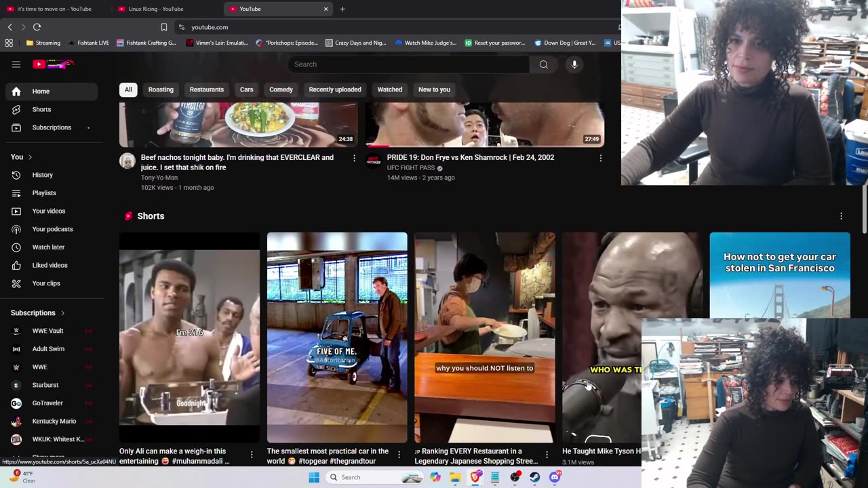868x488 pixels.
Task: Expand the You section chevron
Action: [x=30, y=157]
